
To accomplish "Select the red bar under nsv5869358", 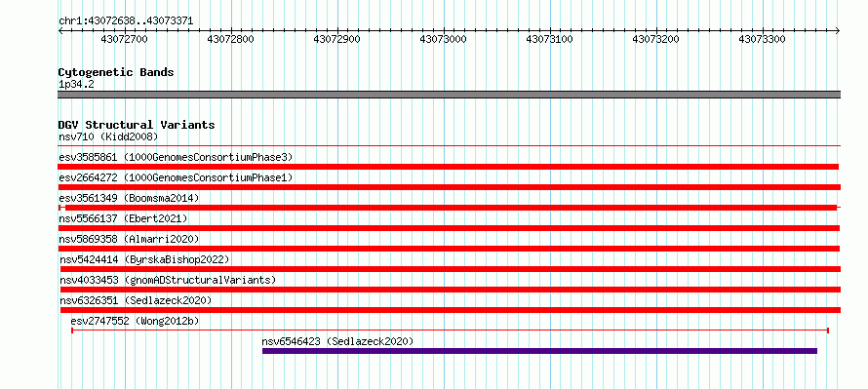I will (x=449, y=249).
